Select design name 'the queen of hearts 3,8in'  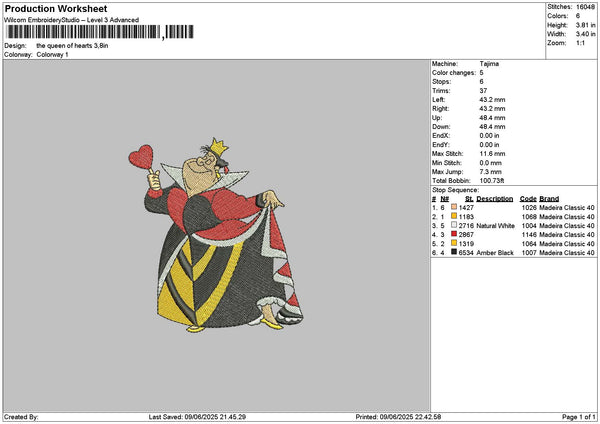click(x=72, y=46)
